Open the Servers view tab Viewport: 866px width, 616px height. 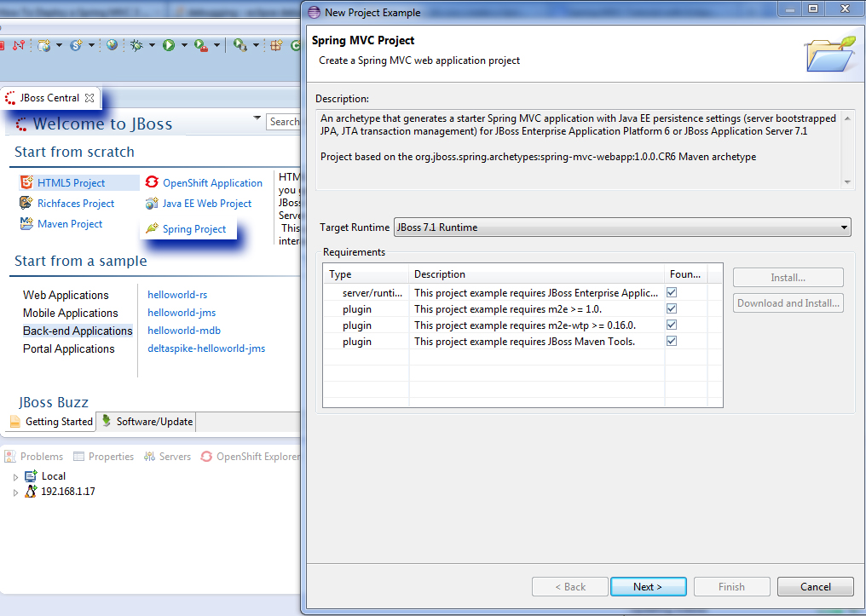167,457
